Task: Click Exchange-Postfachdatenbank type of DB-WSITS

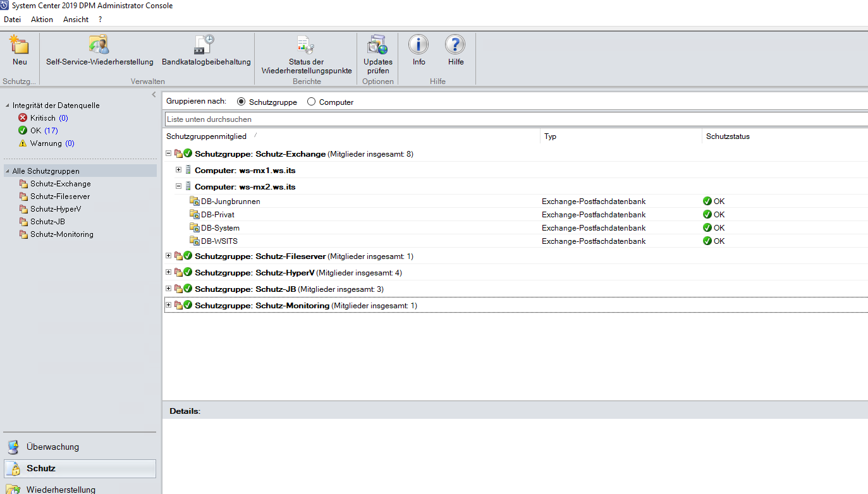Action: coord(594,241)
